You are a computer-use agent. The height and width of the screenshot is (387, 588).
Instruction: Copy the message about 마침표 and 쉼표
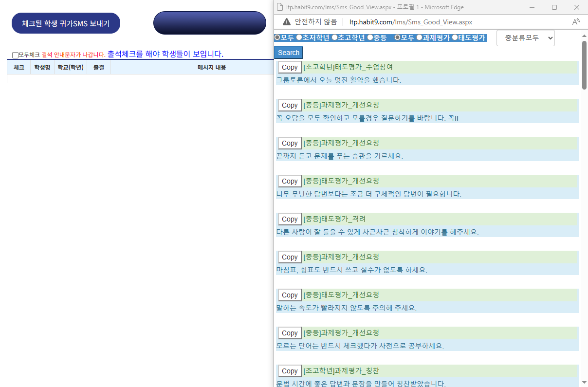point(289,257)
